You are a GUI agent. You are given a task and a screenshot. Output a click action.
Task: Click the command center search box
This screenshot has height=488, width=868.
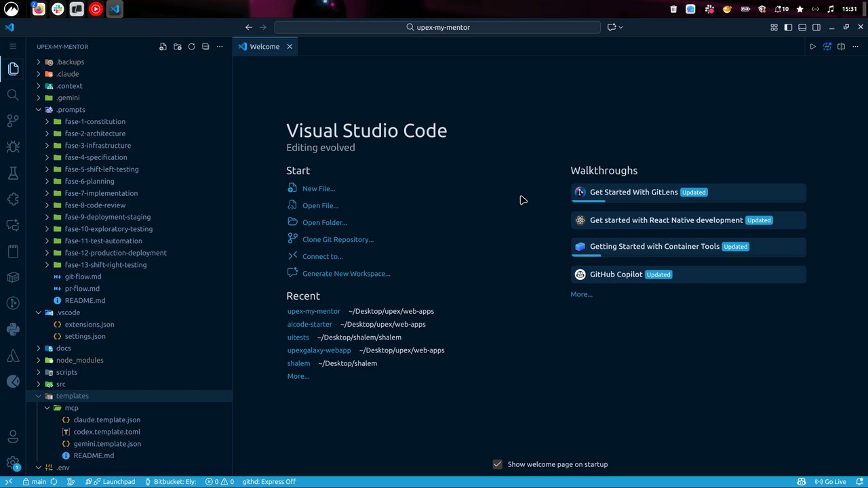437,27
